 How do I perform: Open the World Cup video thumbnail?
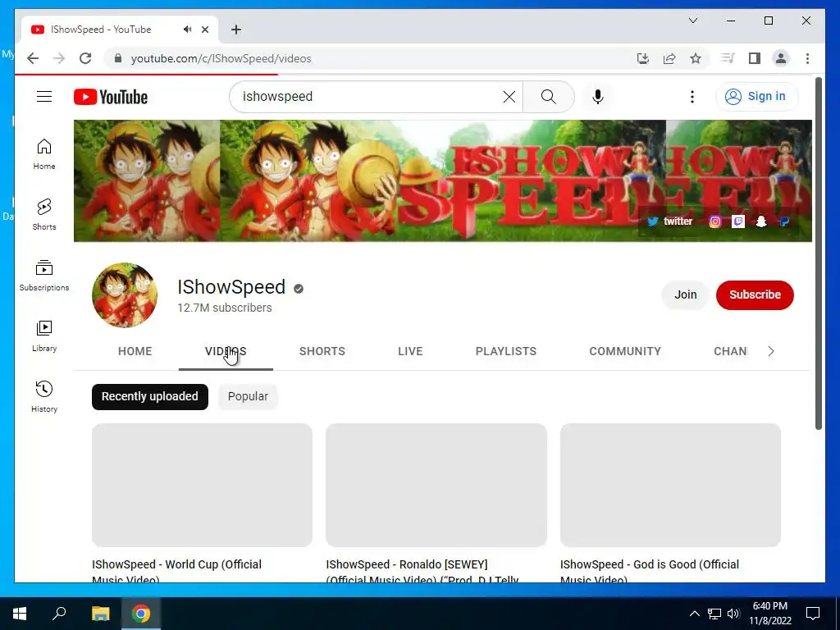202,485
